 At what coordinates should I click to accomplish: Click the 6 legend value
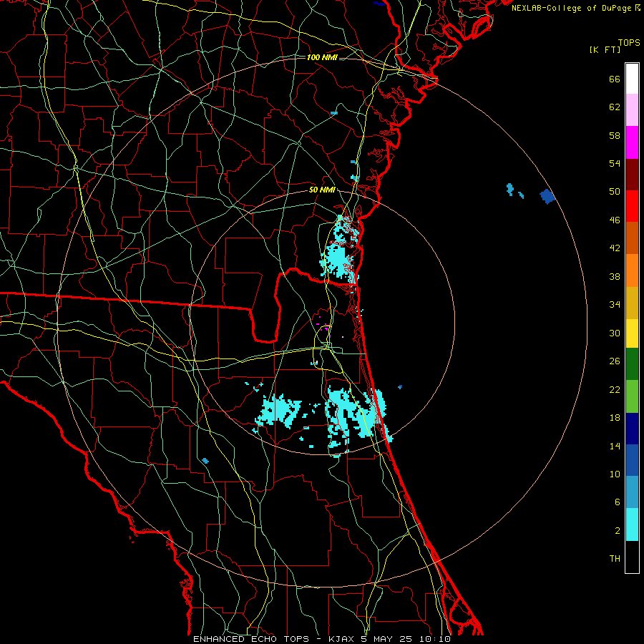[x=618, y=502]
